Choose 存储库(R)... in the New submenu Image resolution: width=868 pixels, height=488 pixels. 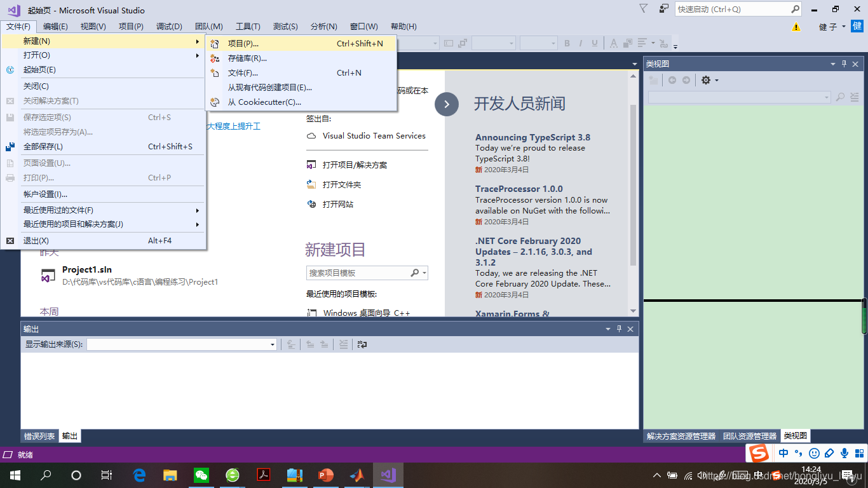coord(301,58)
